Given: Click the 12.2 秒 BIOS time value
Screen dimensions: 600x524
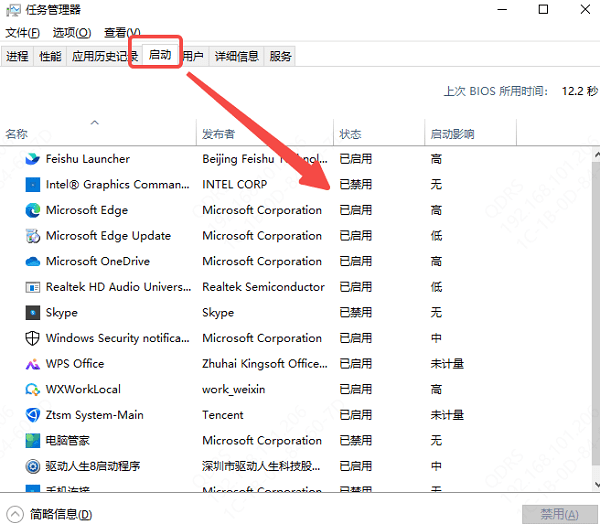Looking at the screenshot, I should click(579, 91).
